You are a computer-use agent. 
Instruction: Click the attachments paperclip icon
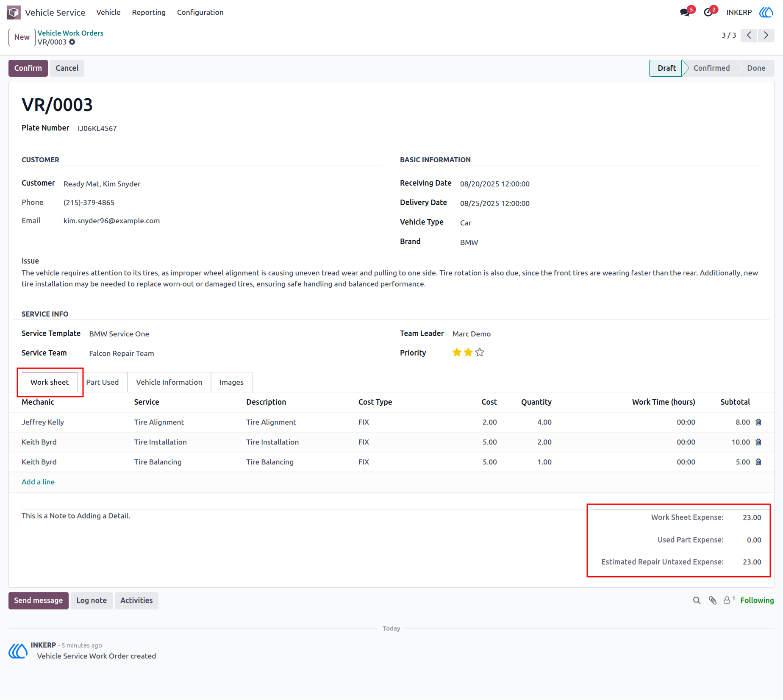[713, 600]
